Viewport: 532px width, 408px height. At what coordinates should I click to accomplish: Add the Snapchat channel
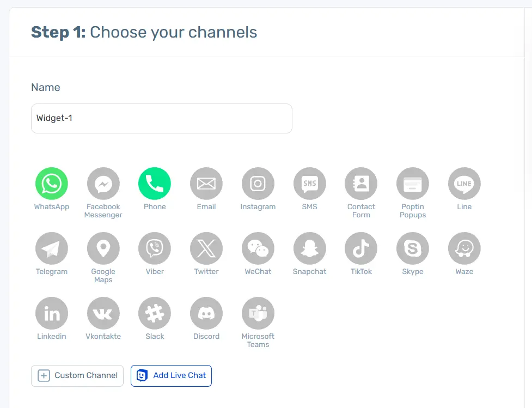[x=309, y=248]
